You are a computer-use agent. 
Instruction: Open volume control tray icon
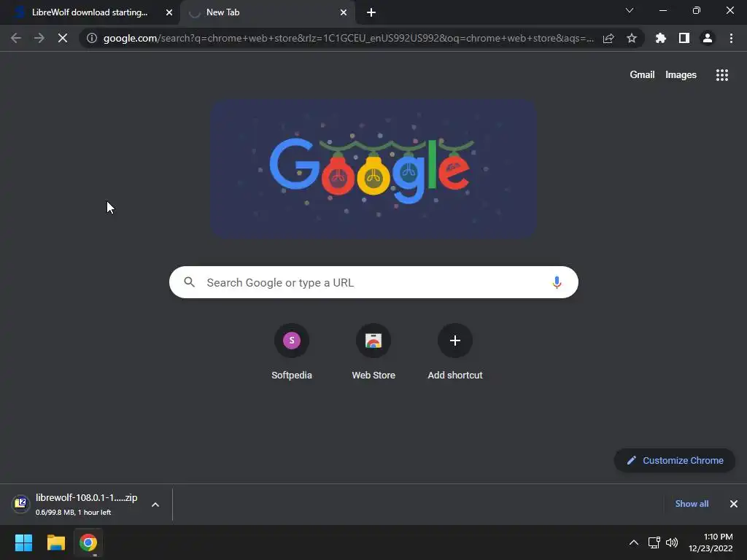pos(672,542)
